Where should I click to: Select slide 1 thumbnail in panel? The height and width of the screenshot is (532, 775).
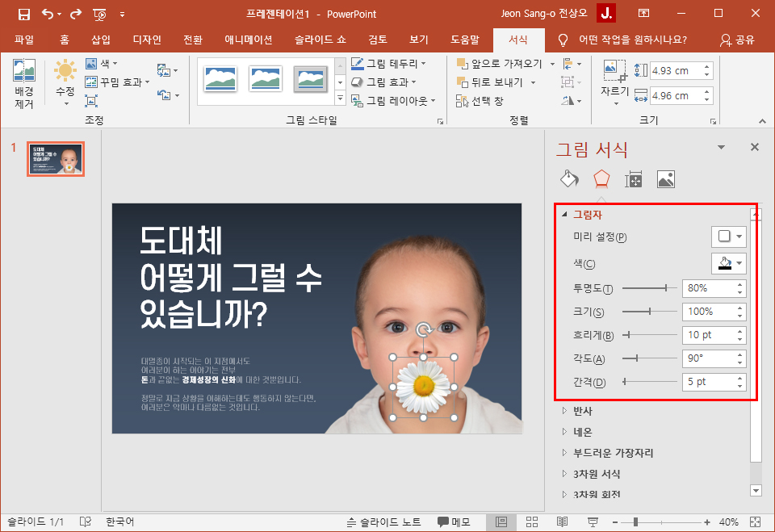click(x=56, y=159)
